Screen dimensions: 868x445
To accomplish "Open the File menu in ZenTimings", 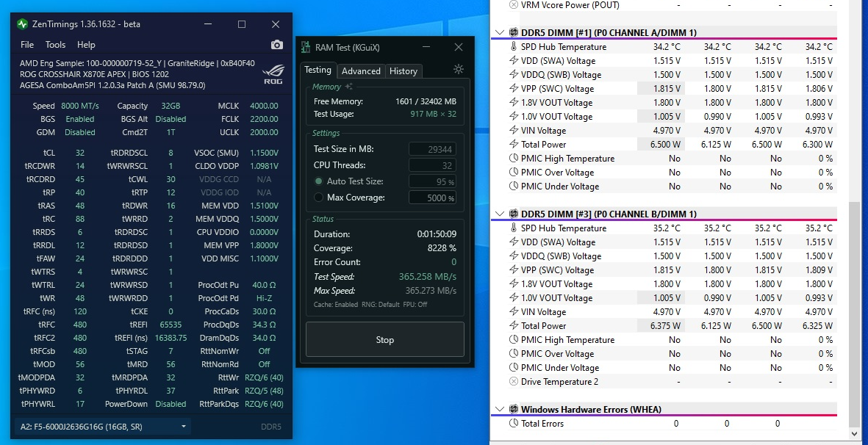I will click(27, 45).
